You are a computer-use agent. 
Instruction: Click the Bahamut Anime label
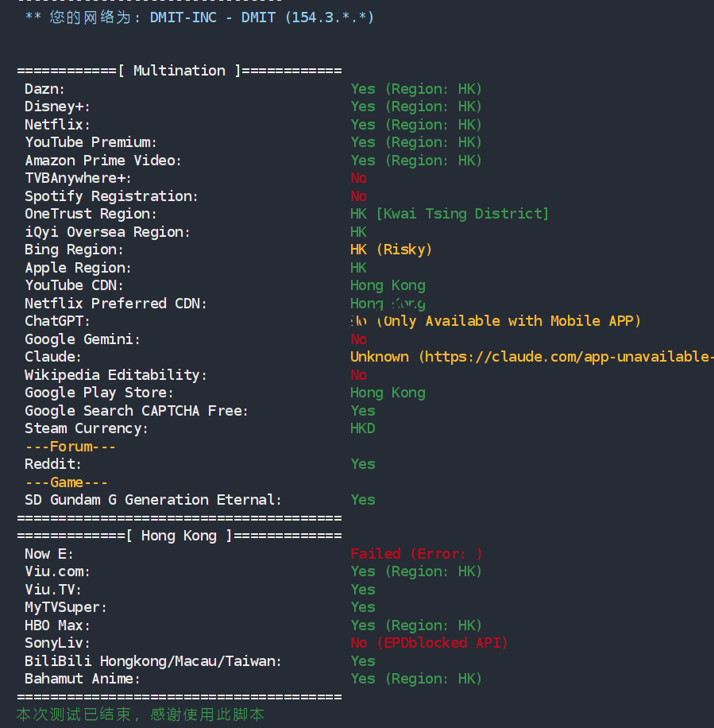82,679
